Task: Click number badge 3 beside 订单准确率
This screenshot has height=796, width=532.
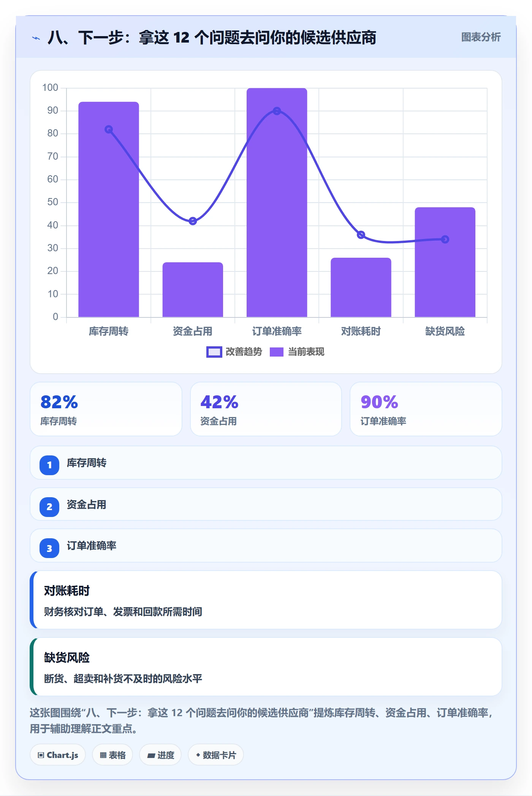Action: tap(49, 548)
